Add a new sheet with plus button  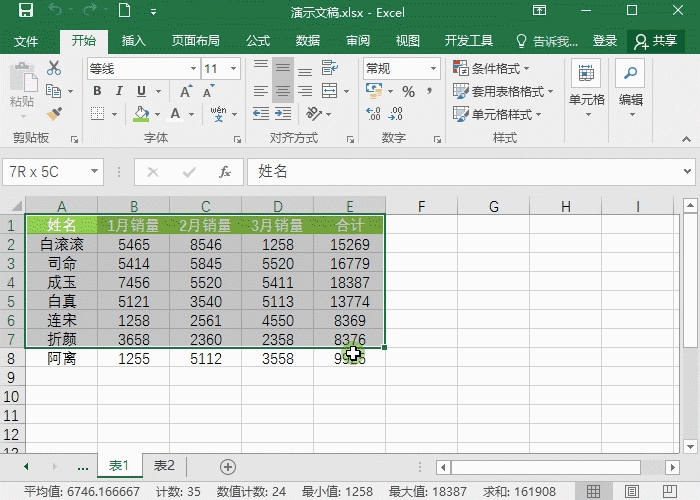(228, 466)
